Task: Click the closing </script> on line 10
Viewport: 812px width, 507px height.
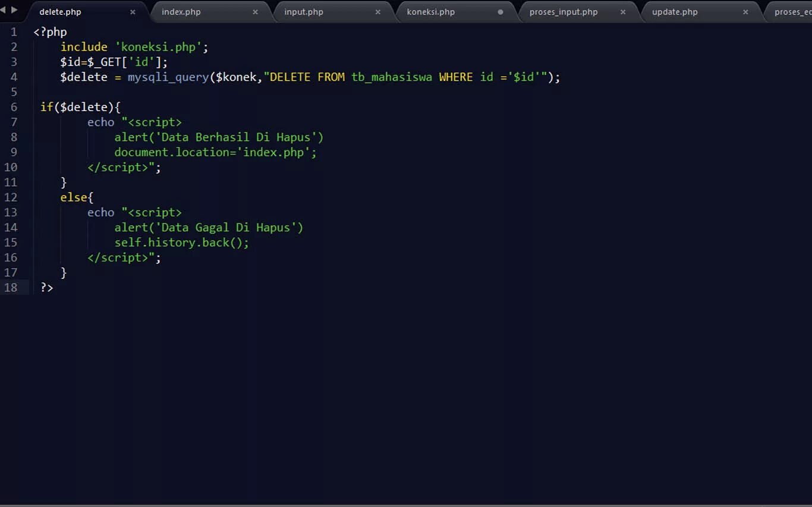Action: tap(118, 168)
